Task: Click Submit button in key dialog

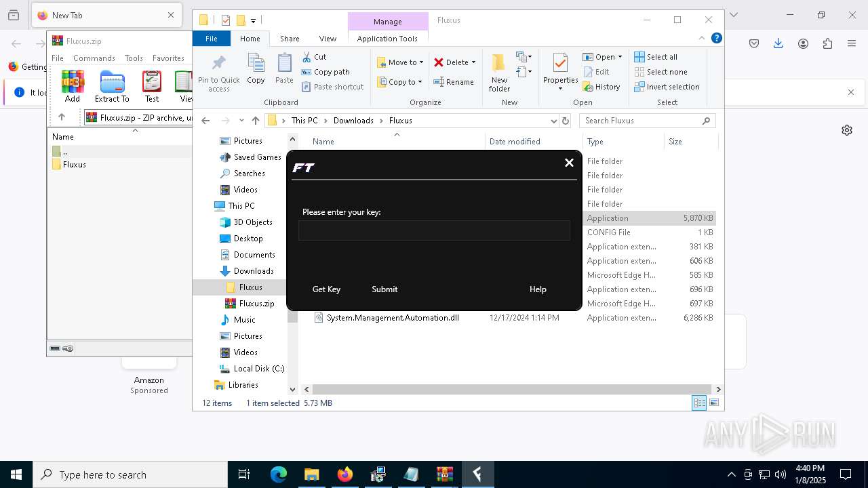Action: click(x=384, y=289)
